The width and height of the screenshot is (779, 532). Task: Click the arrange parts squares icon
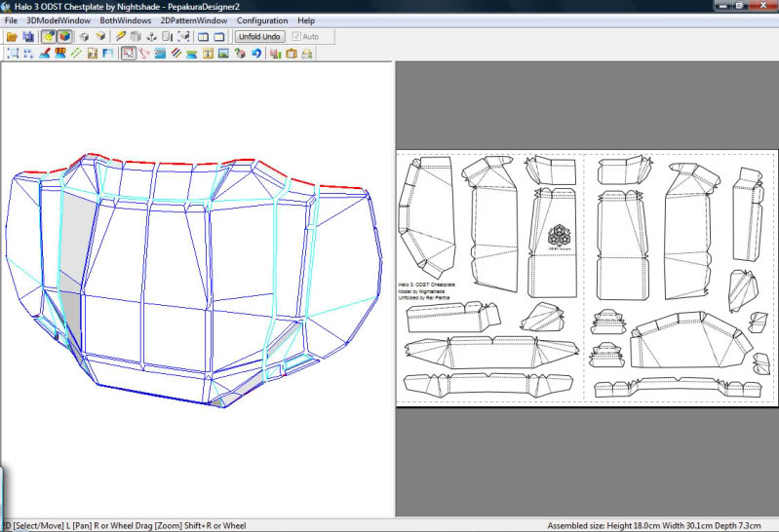coord(29,54)
